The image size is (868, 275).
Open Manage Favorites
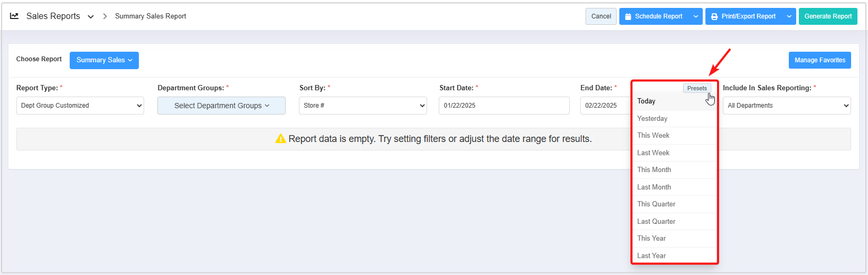coord(819,60)
